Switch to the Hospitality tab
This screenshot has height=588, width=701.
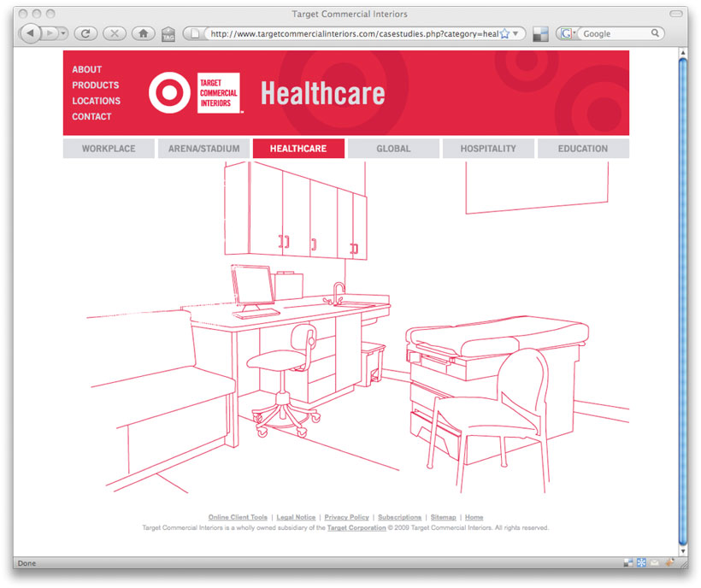(x=488, y=149)
